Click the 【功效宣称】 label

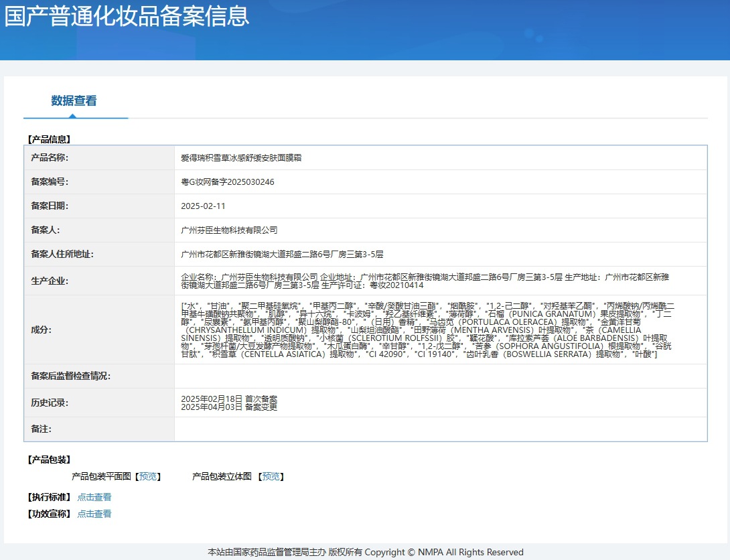49,514
